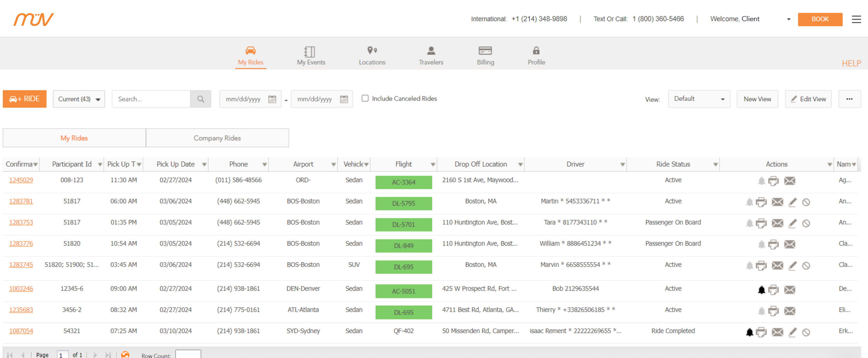Screen dimensions: 868x358
Task: Click the Row Count input field
Action: (x=188, y=354)
